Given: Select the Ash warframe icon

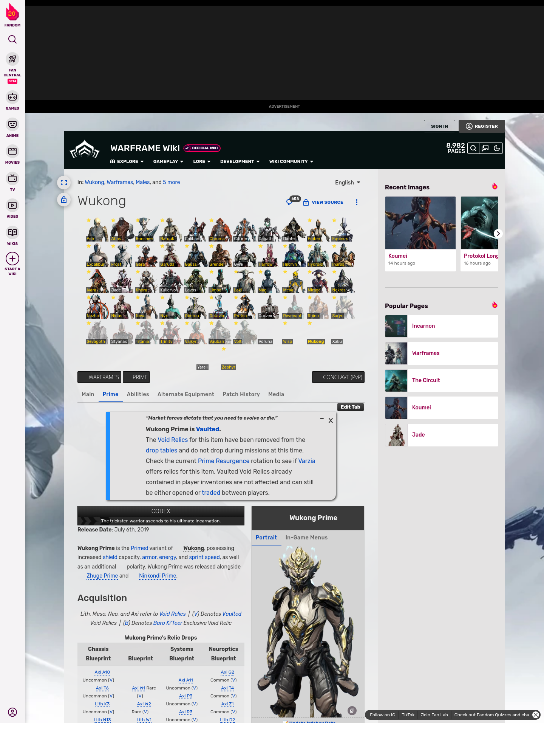Looking at the screenshot, I should tap(97, 229).
